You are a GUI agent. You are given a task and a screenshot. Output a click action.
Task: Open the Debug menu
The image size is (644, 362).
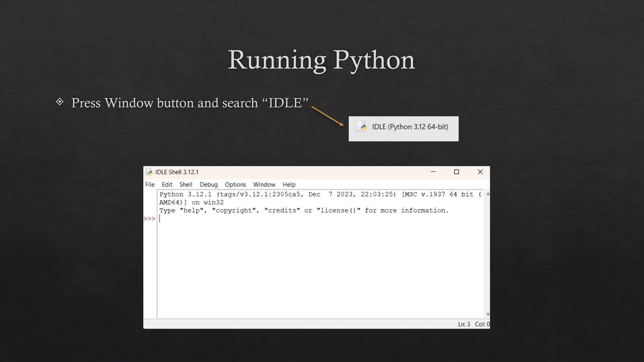(208, 184)
